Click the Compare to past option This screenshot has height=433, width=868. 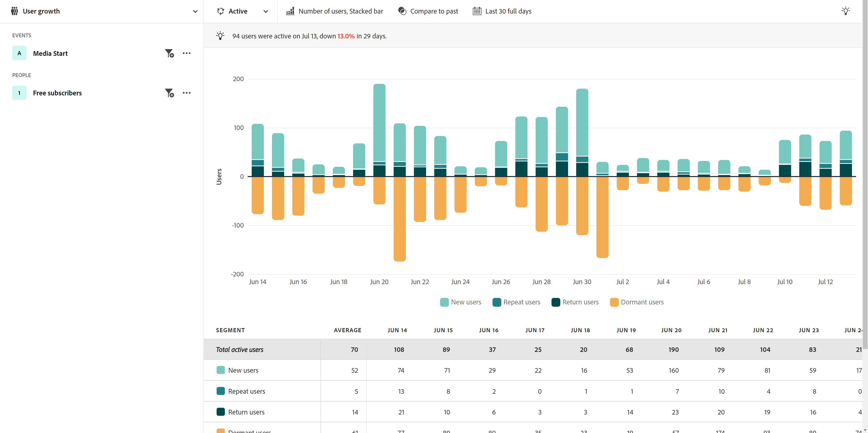(x=434, y=11)
